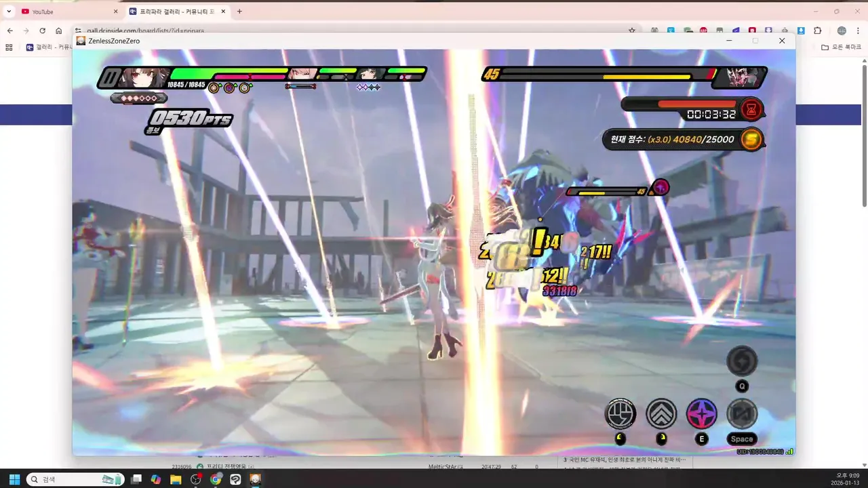
Task: Select the 프리파라 갤러리 browser tab
Action: pyautogui.click(x=176, y=12)
